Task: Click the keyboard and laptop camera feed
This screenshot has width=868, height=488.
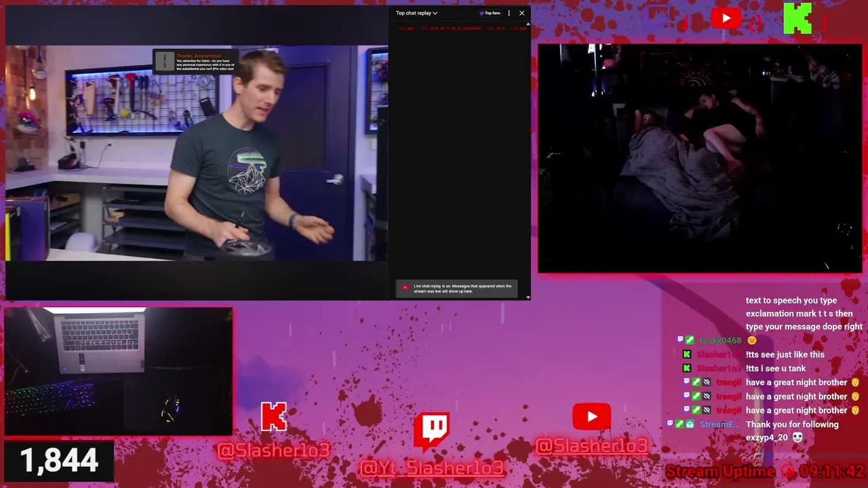Action: coord(118,371)
